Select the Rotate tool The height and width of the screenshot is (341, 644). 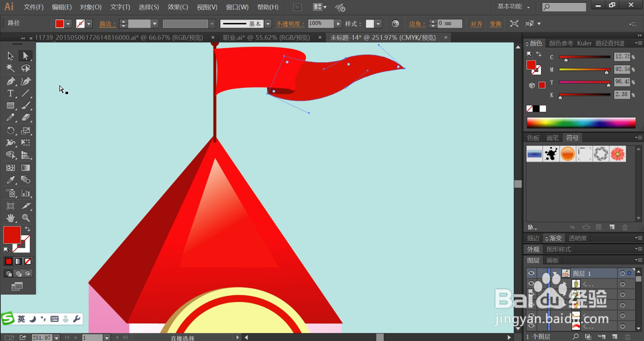10,131
